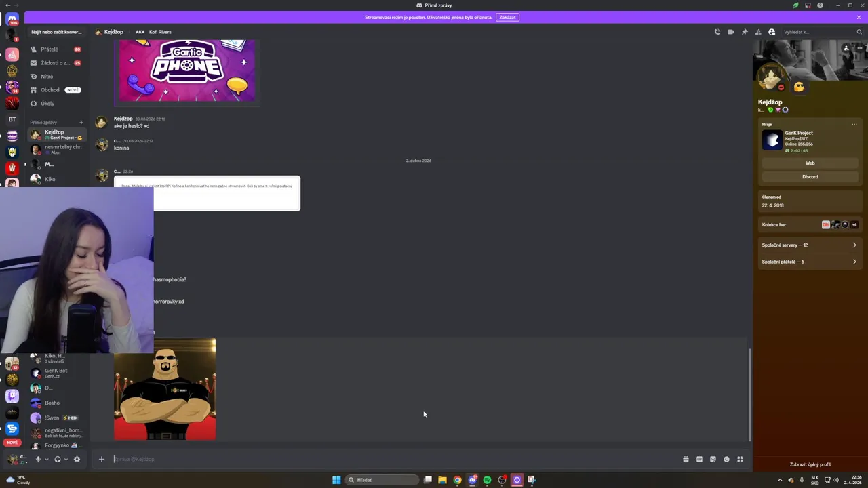This screenshot has width=868, height=488.
Task: Toggle headphones deafen
Action: 58,459
